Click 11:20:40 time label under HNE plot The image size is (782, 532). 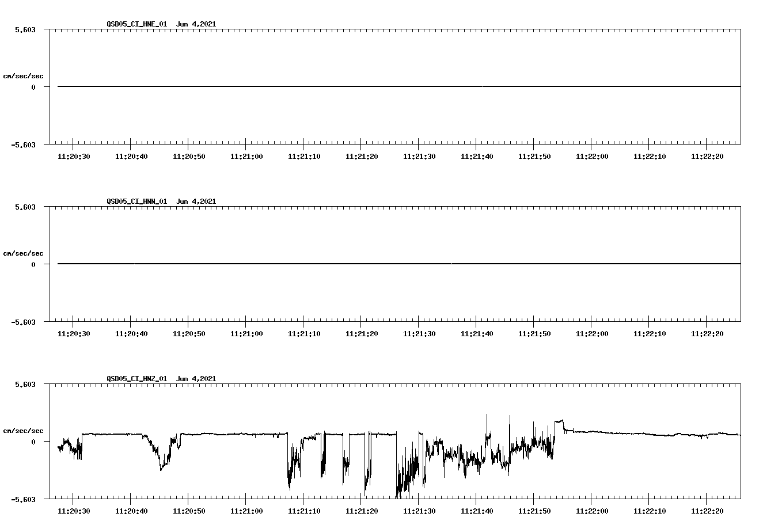point(131,157)
